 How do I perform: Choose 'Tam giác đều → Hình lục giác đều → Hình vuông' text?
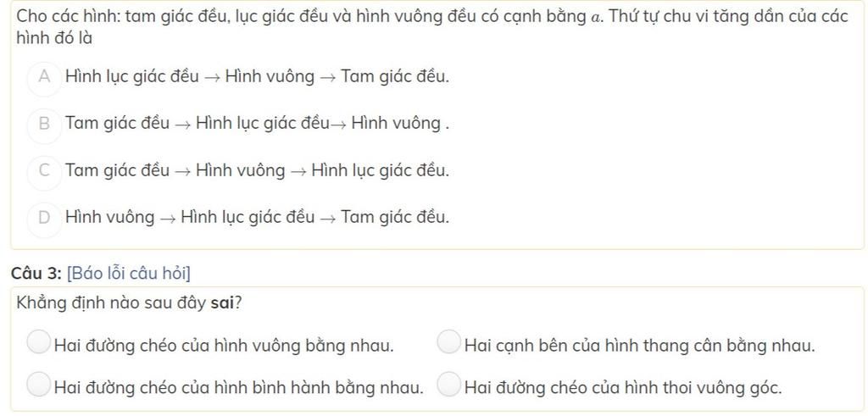[x=256, y=124]
